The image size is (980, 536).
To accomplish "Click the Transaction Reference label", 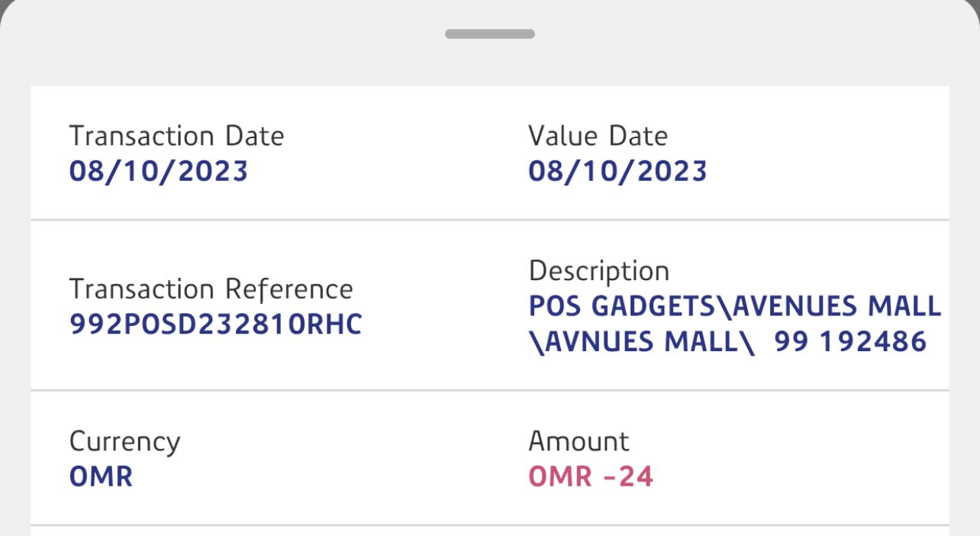I will [x=211, y=289].
